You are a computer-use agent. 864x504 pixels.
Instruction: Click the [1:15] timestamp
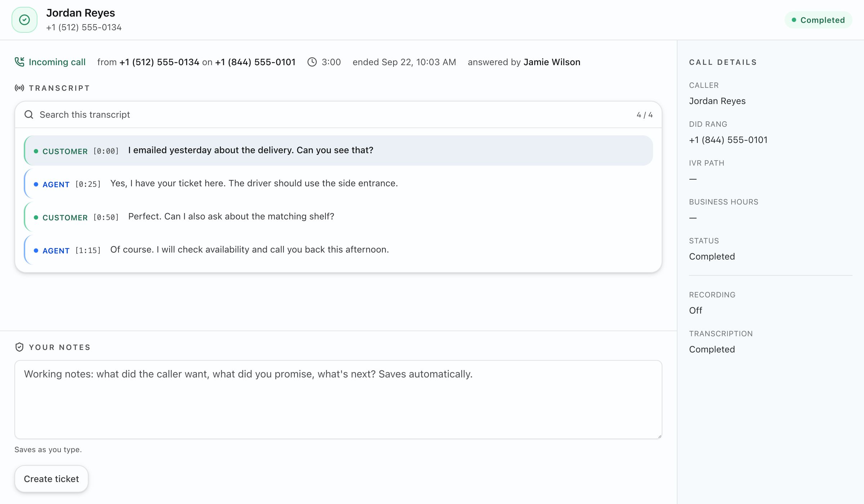click(x=88, y=251)
